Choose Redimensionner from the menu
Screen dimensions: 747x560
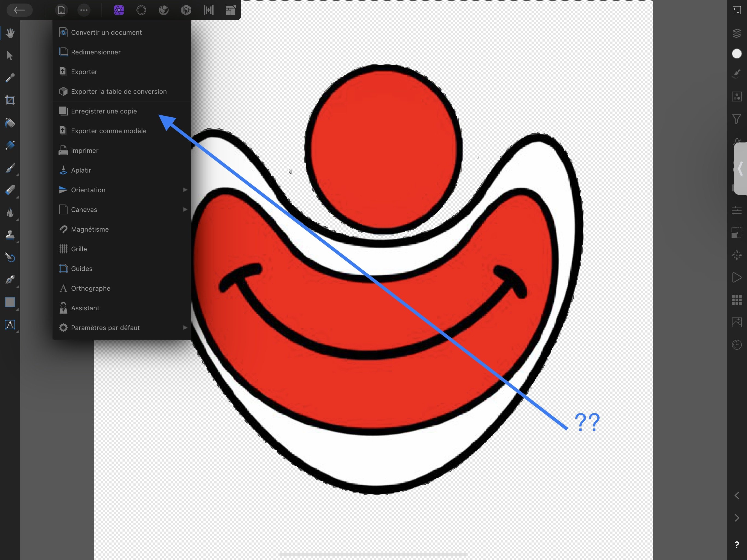tap(122, 52)
